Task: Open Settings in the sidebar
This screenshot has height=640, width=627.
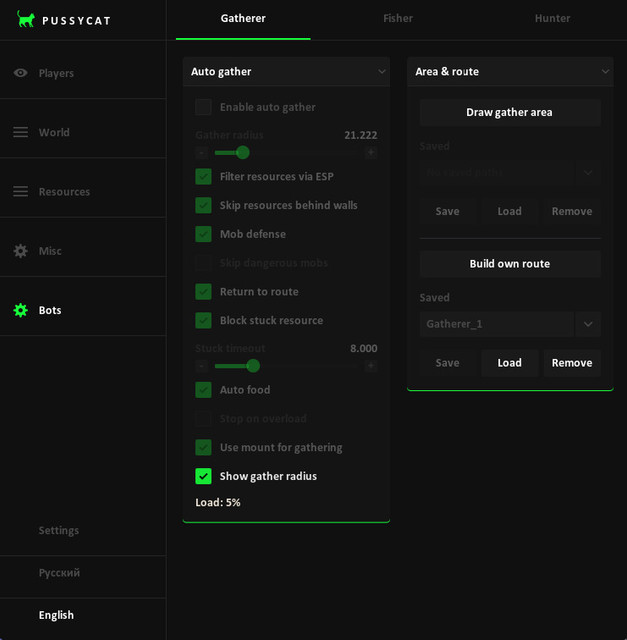Action: [59, 530]
